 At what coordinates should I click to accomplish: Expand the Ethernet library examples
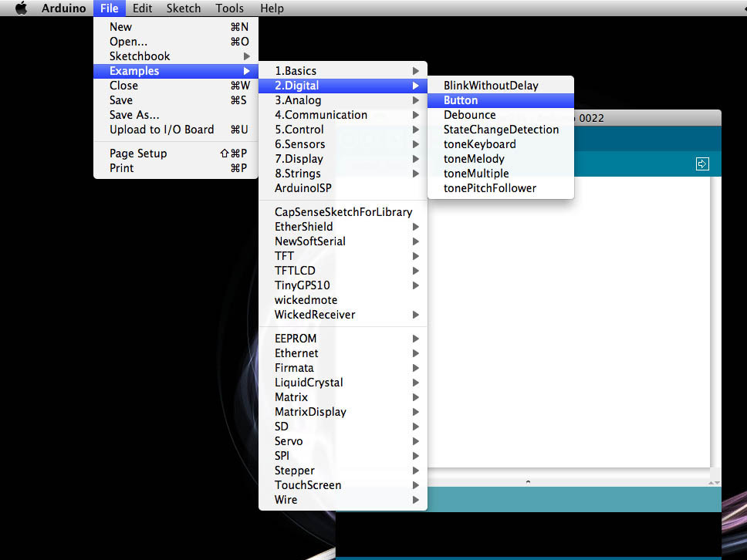(343, 353)
